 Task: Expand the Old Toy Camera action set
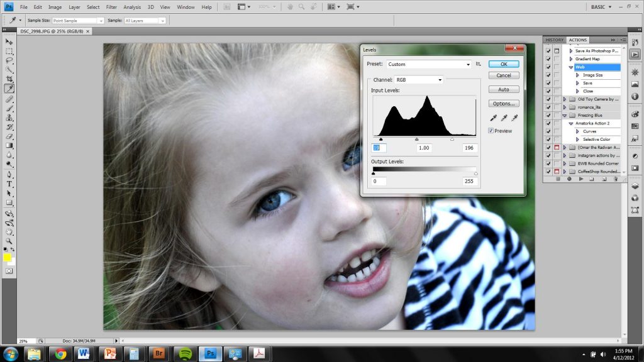(565, 99)
